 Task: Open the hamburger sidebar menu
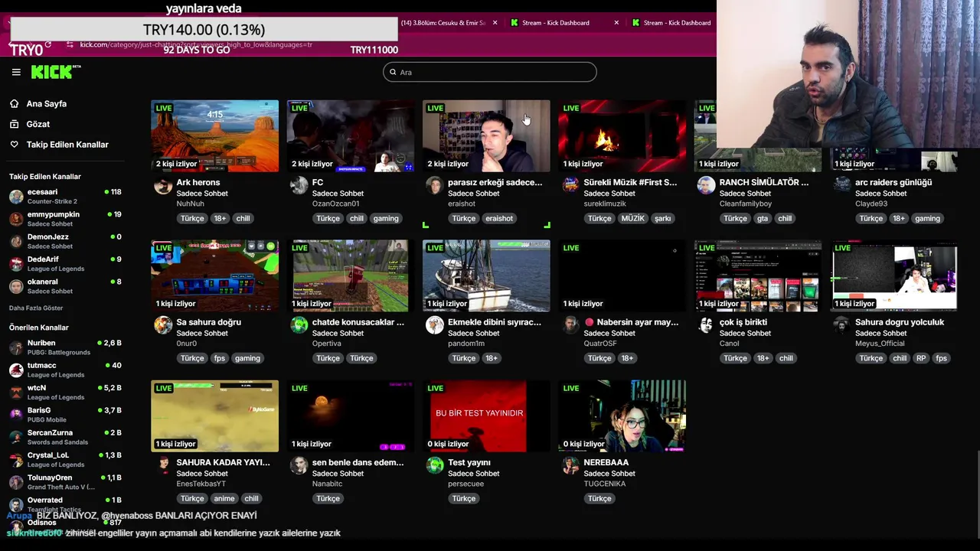(16, 72)
